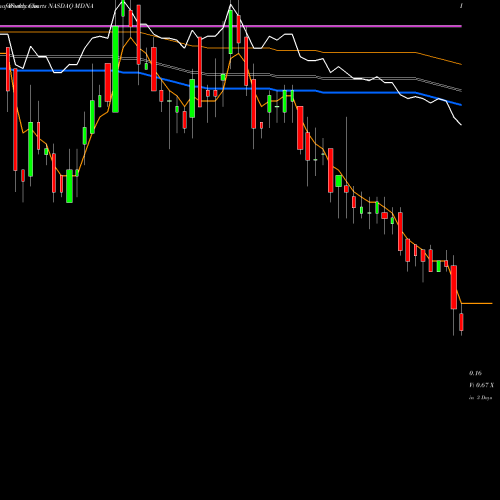
Task: Click the horizontal magenta resistance line
Action: [231, 26]
